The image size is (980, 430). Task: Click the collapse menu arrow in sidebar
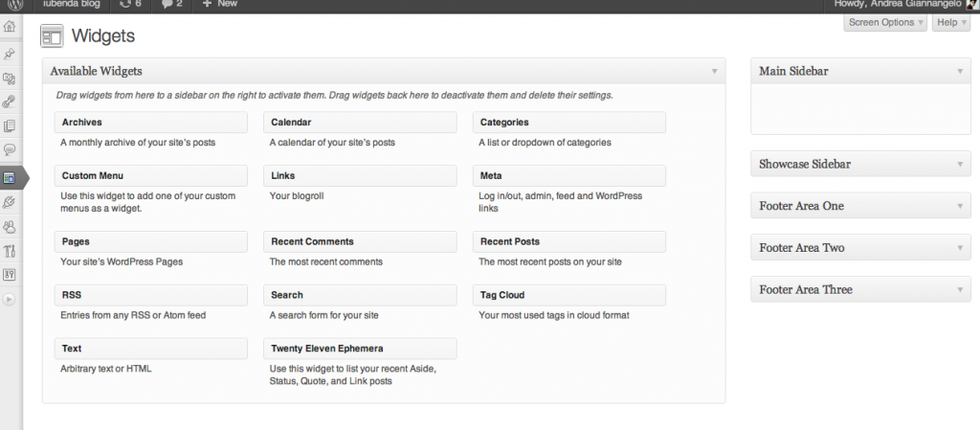pyautogui.click(x=10, y=299)
